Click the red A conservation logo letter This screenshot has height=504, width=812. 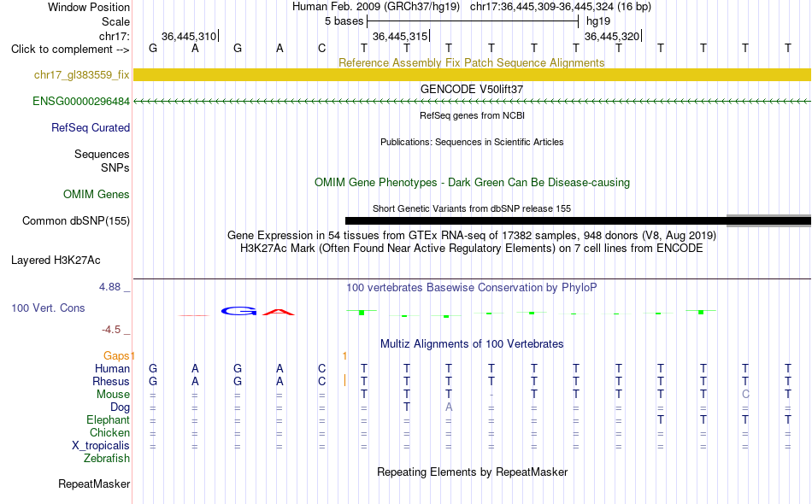(279, 312)
